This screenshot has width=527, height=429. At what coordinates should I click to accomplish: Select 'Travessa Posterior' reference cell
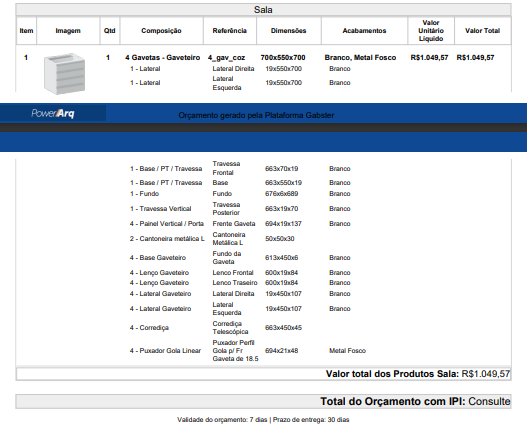point(226,209)
